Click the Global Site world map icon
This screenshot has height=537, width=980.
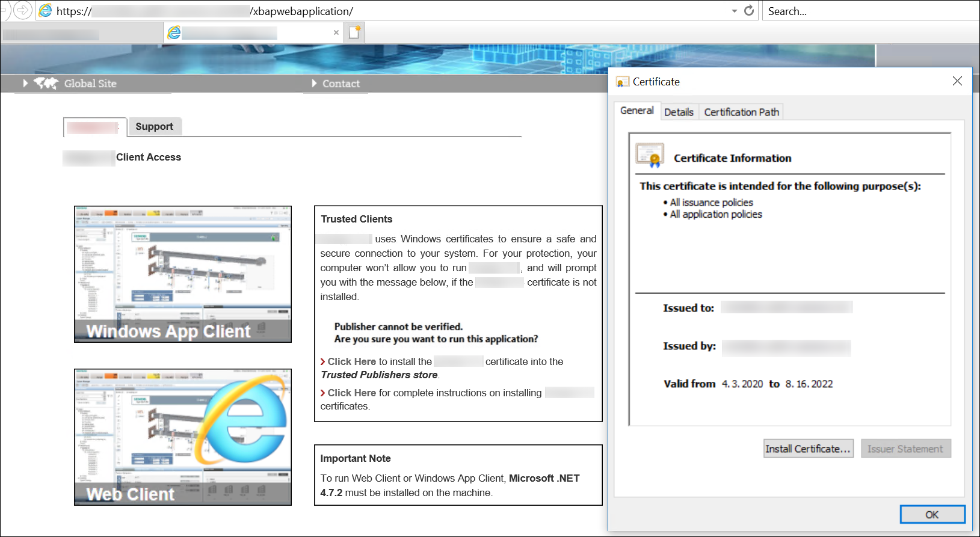click(46, 84)
